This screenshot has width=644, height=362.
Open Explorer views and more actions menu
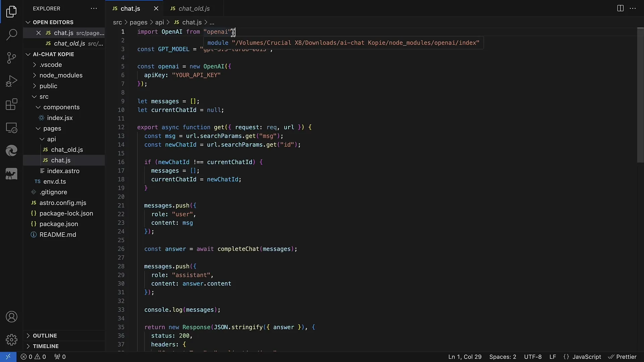coord(94,8)
